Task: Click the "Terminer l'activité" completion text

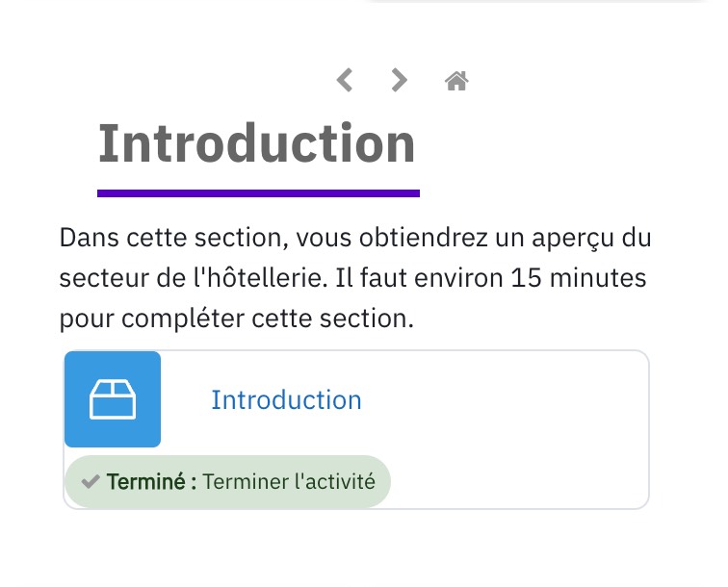Action: coord(289,482)
